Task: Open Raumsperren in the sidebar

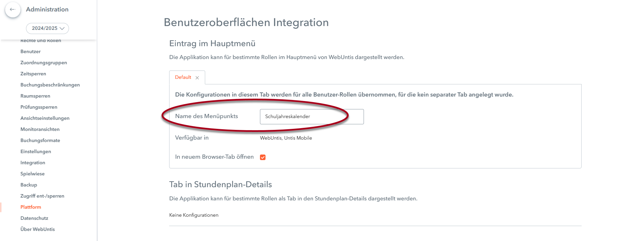Action: point(35,96)
